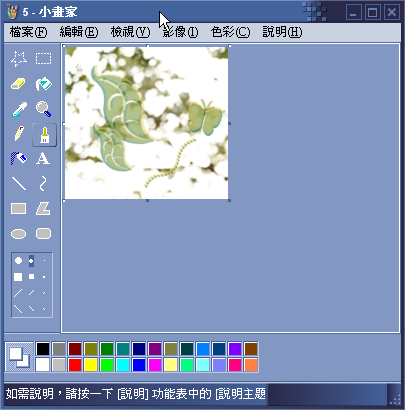The width and height of the screenshot is (405, 410).
Task: Pick the Rectangle shape tool
Action: click(x=19, y=209)
